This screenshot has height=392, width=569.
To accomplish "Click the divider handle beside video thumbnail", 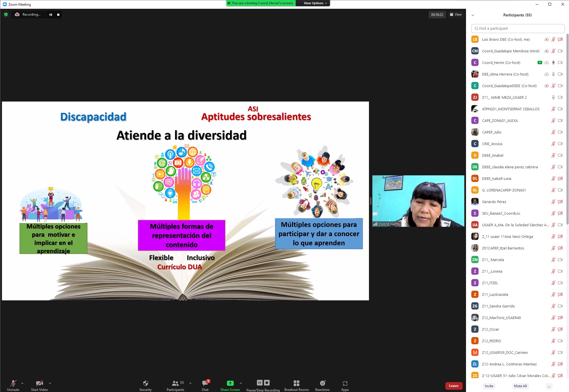I will coord(370,201).
